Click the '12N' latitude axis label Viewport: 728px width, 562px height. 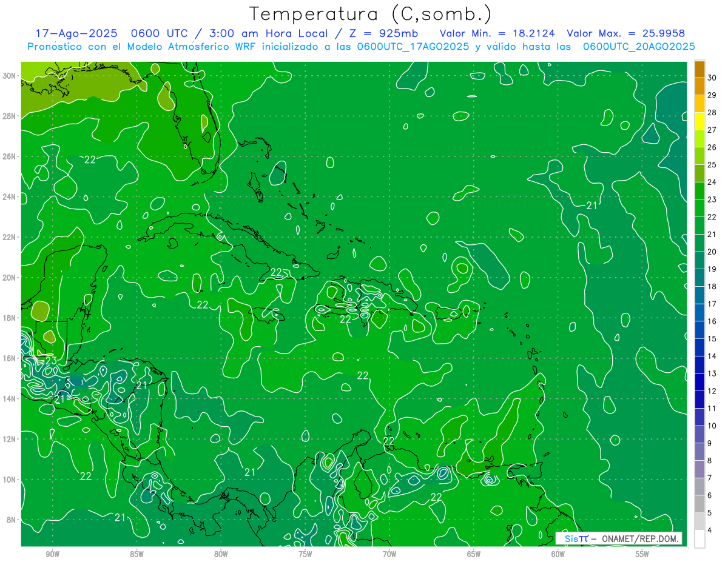pyautogui.click(x=10, y=439)
